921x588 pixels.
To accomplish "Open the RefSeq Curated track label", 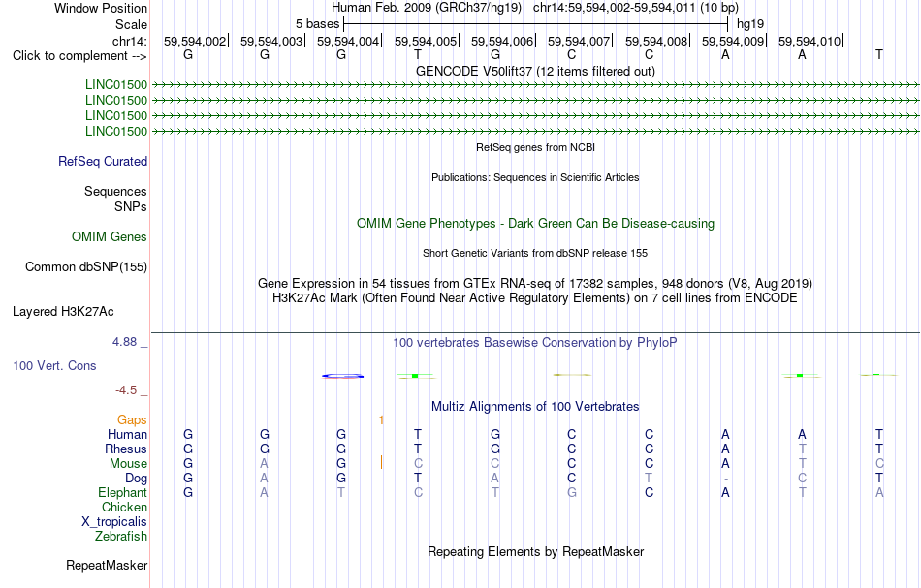I will (x=102, y=162).
